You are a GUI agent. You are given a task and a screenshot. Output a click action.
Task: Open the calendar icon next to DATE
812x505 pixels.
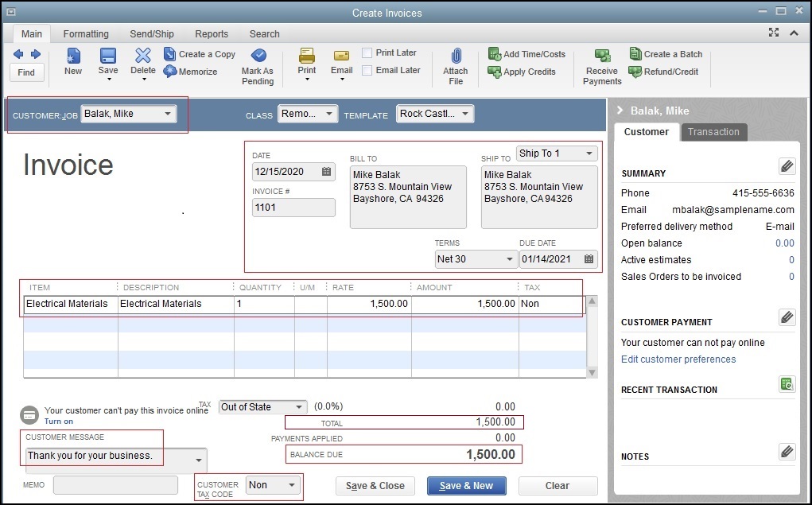click(x=327, y=171)
